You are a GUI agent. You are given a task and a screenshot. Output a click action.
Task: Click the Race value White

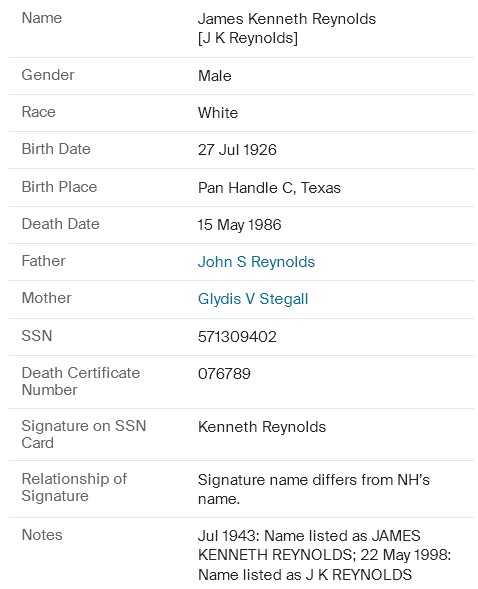[218, 113]
